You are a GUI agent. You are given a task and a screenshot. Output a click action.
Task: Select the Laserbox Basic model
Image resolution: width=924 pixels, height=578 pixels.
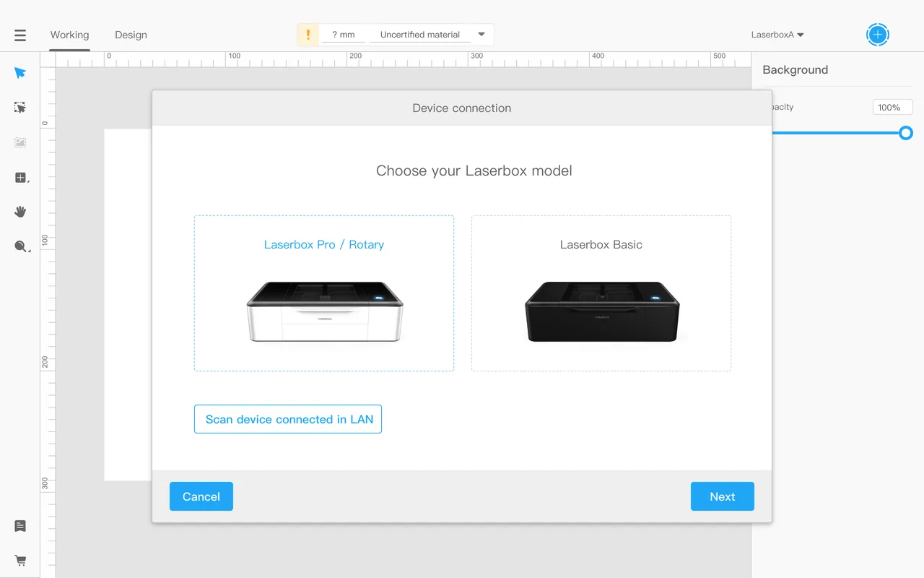(601, 293)
